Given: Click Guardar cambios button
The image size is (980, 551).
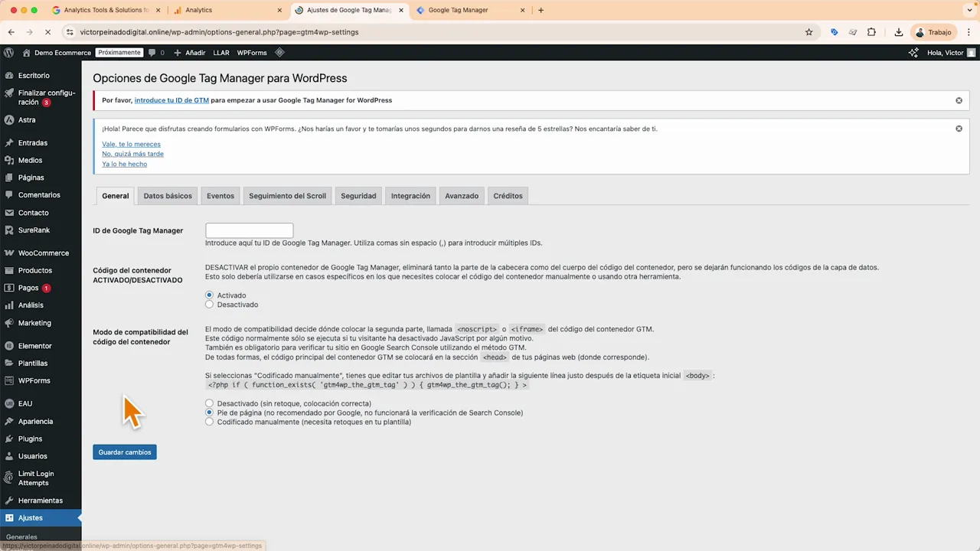Looking at the screenshot, I should pos(124,452).
